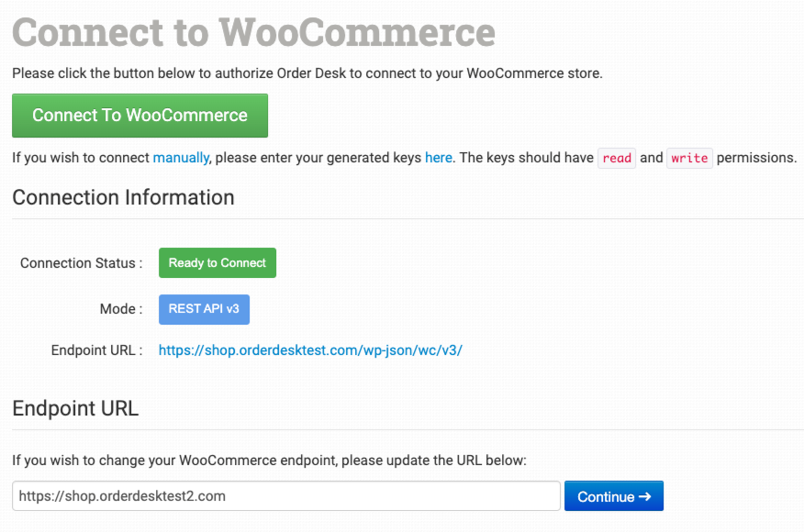The image size is (804, 532).
Task: Follow the 'here' link for generated keys
Action: pos(438,158)
